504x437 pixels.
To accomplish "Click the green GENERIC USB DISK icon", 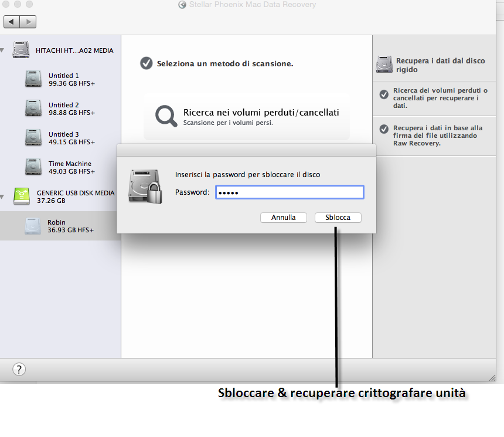I will pos(22,197).
